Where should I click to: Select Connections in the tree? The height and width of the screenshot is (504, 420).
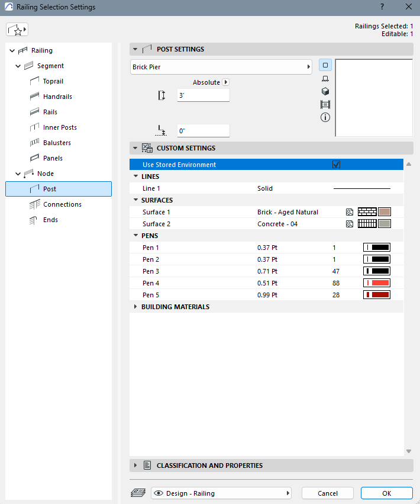click(x=62, y=204)
